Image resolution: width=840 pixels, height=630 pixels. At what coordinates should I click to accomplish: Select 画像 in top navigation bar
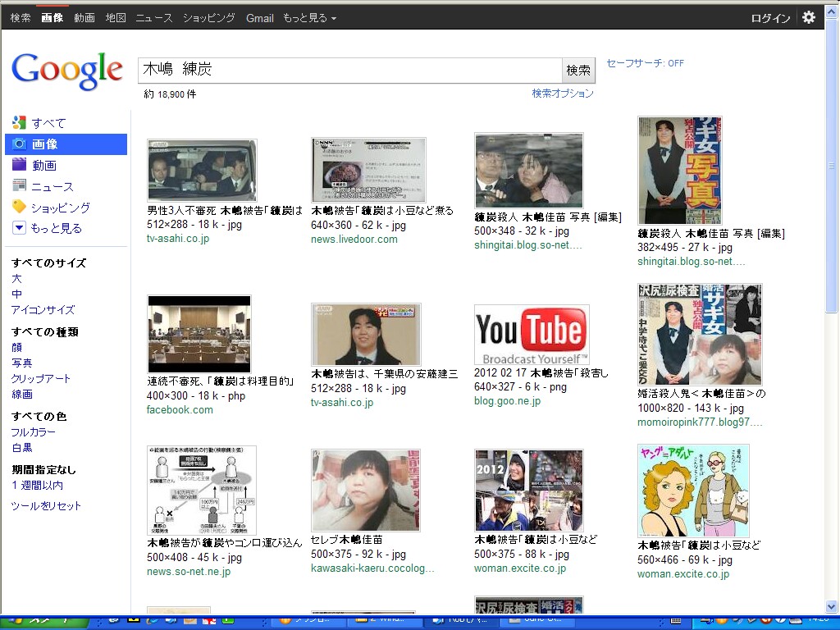click(52, 18)
